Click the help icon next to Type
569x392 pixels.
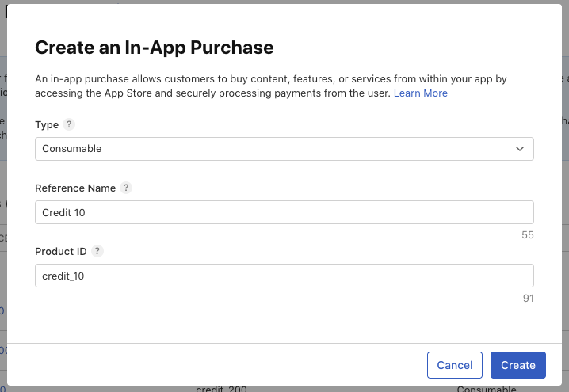pyautogui.click(x=69, y=125)
